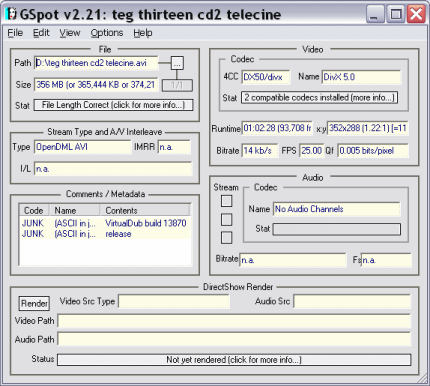430x386 pixels.
Task: Click the window resize grip corner
Action: click(x=423, y=379)
